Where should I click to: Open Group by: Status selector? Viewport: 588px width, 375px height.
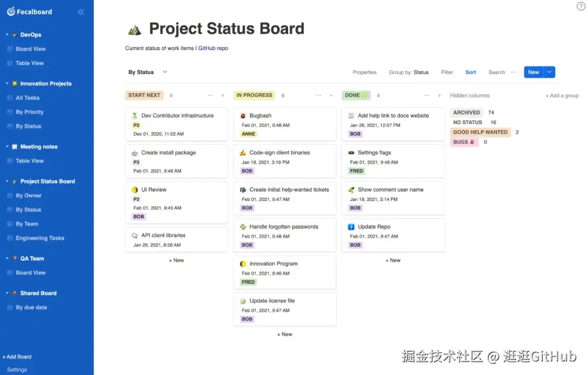[409, 72]
